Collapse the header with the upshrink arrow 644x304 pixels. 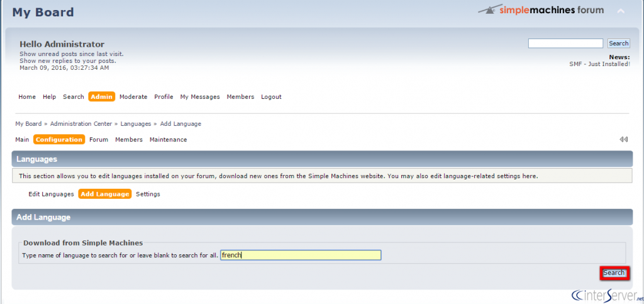pos(621,11)
